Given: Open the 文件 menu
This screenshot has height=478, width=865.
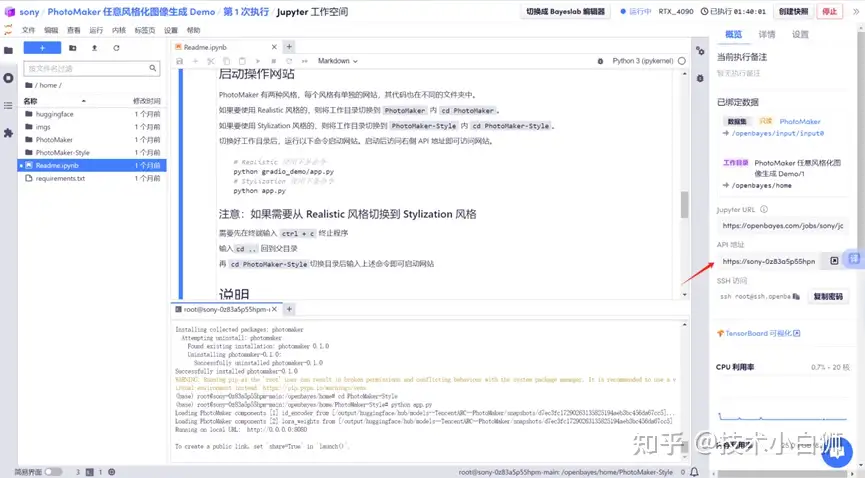Looking at the screenshot, I should click(x=28, y=30).
